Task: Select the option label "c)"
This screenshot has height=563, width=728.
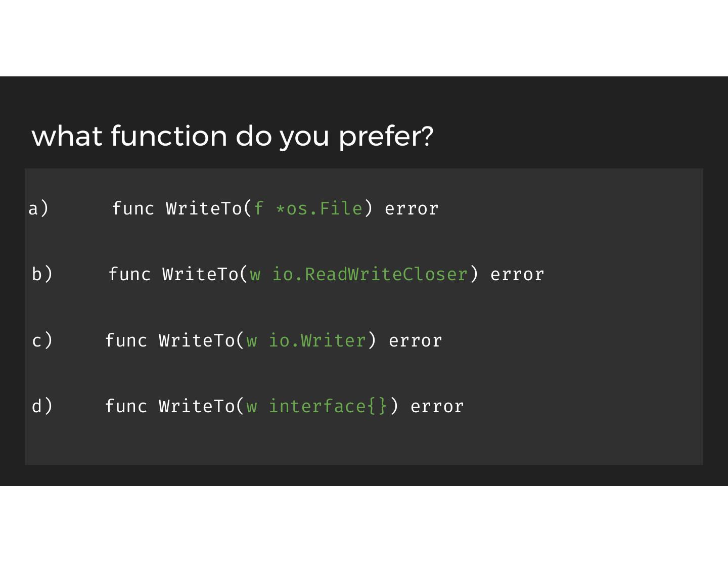Action: (x=42, y=340)
